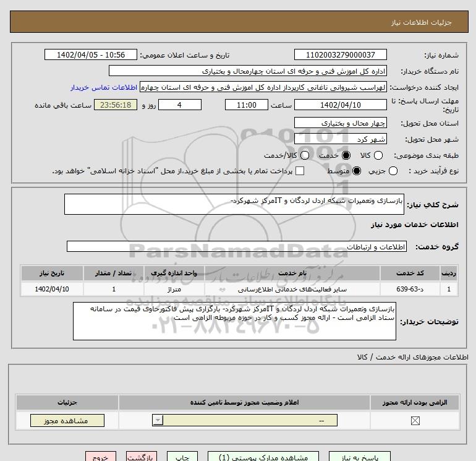Viewport: 476px width, 461px height.
Task: Click the table date cell 1402/04/10
Action: (52, 289)
